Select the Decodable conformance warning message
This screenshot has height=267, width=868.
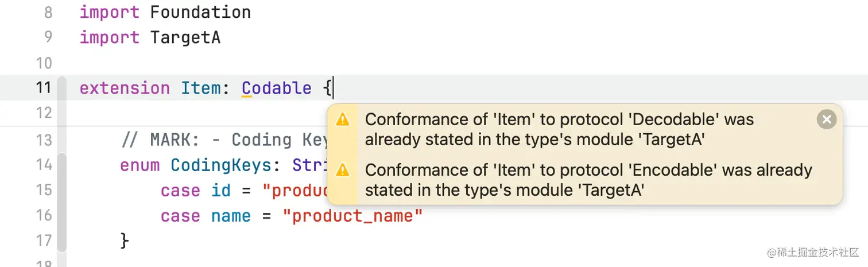[560, 129]
